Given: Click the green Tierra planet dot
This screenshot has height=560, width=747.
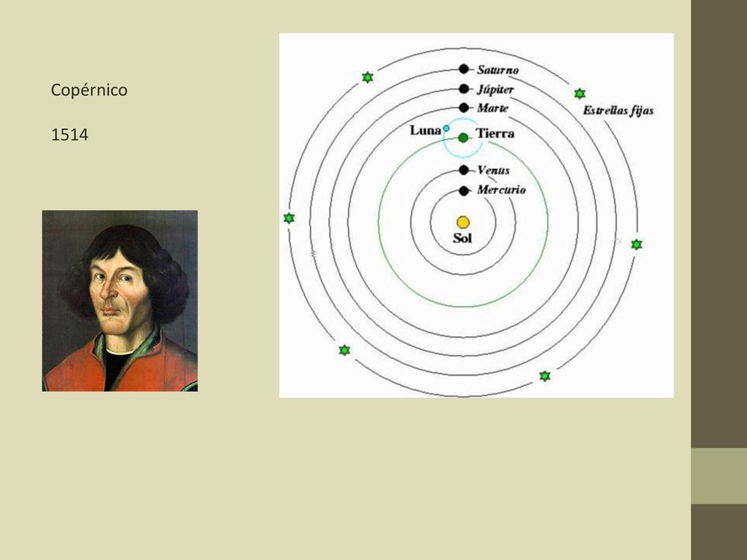Looking at the screenshot, I should point(463,138).
